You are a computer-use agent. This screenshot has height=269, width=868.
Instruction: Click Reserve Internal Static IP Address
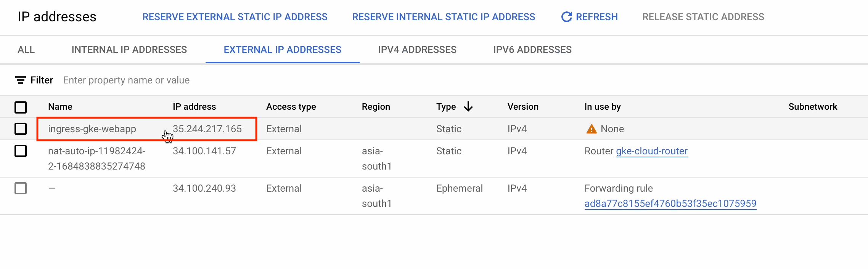444,17
